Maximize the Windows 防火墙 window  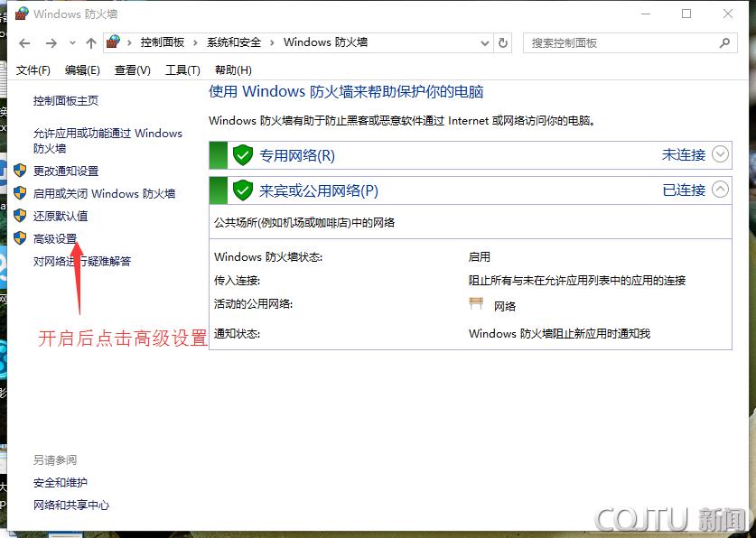pos(686,14)
